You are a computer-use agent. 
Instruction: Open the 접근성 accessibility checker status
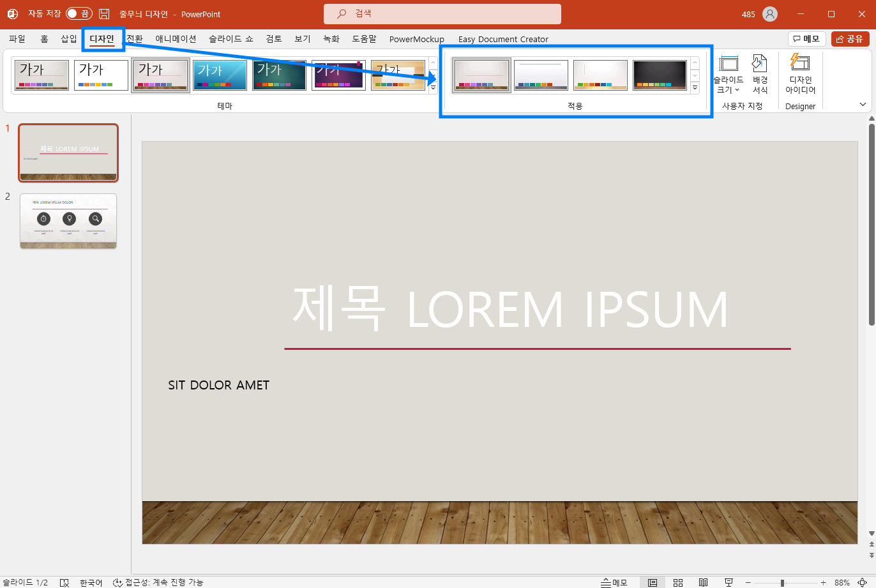click(x=158, y=582)
